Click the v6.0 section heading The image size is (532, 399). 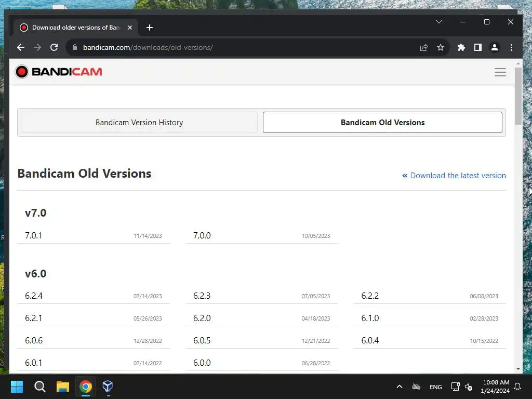click(x=36, y=273)
